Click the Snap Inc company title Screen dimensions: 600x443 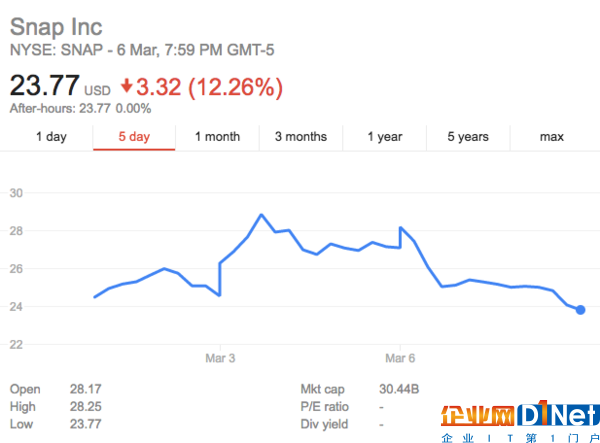coord(56,28)
